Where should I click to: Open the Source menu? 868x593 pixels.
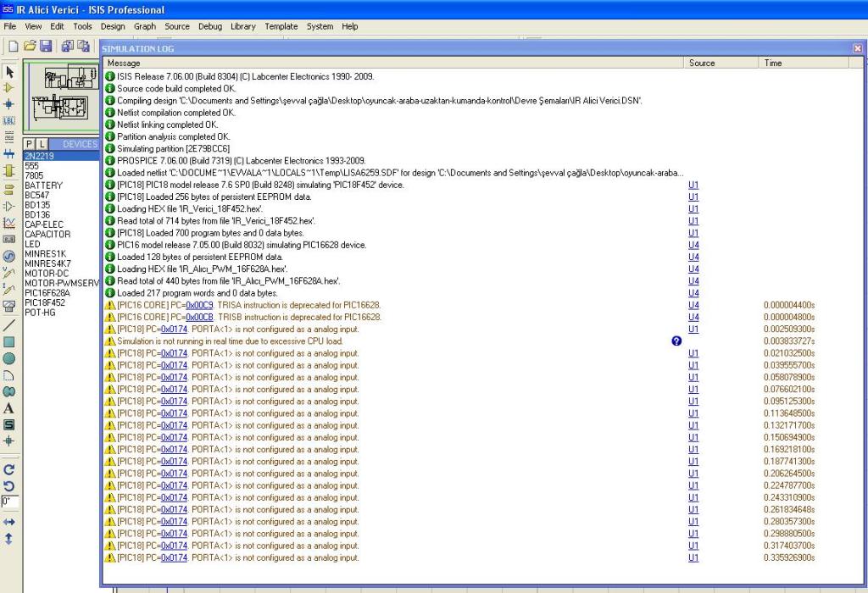177,26
